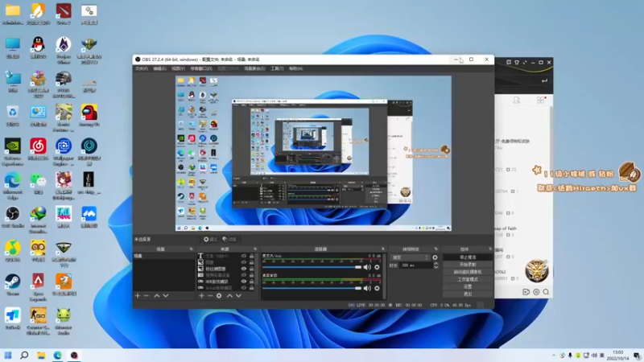This screenshot has height=362, width=644.
Task: Click the 工作室模式 button
Action: coord(468,279)
